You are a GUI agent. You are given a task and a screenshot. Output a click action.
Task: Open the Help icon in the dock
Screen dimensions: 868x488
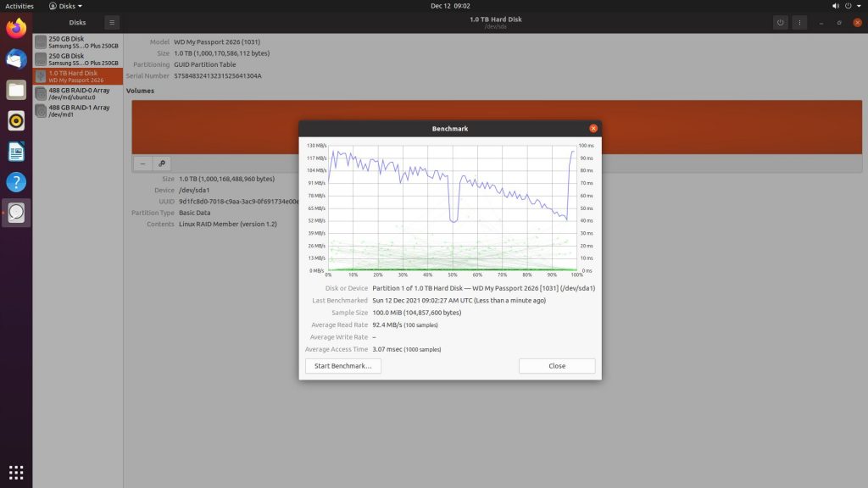16,182
